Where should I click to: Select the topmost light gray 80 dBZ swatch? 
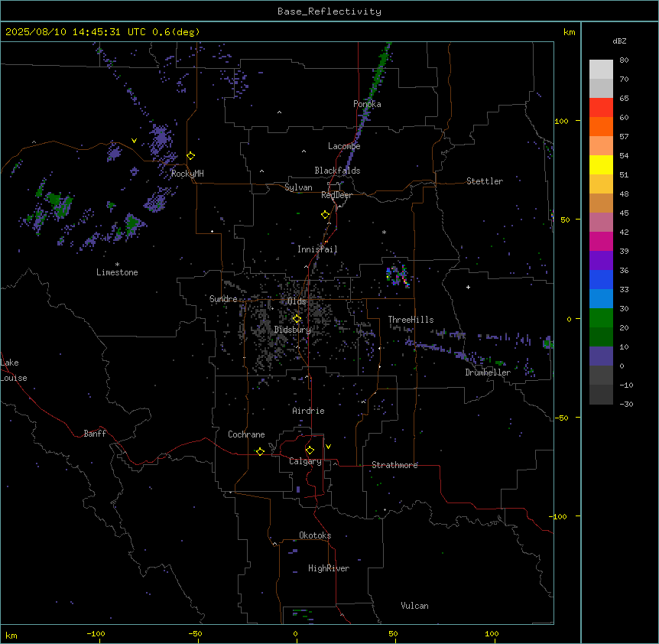coord(601,70)
